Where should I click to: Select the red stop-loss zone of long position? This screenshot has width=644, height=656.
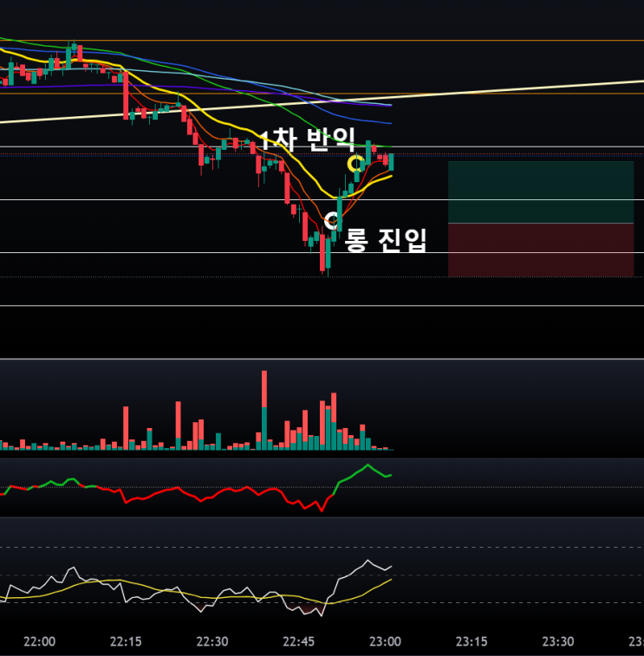click(541, 250)
